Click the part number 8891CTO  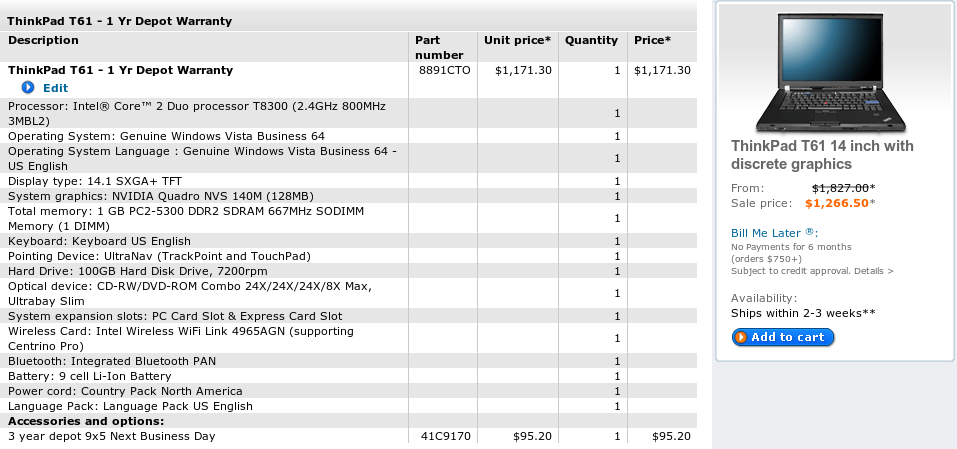pos(444,70)
